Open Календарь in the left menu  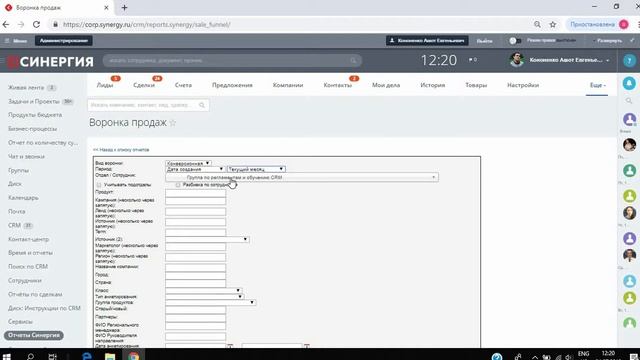[23, 198]
